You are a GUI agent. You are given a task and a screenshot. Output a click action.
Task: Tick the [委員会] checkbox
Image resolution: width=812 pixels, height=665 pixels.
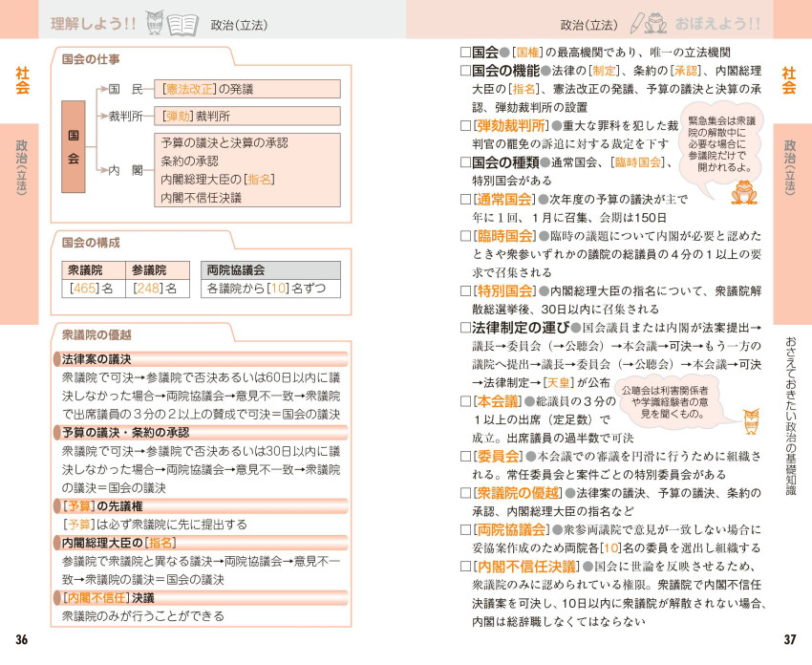pyautogui.click(x=465, y=456)
